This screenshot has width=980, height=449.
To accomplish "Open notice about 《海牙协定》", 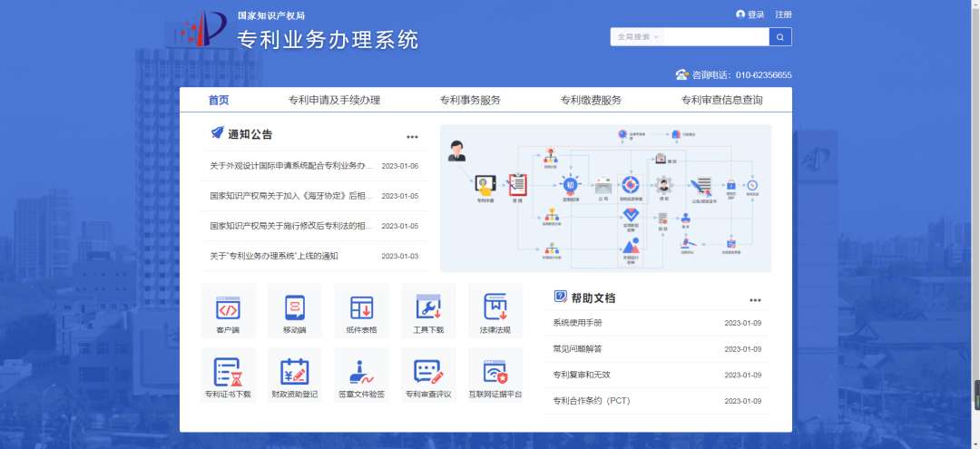I will [x=291, y=196].
